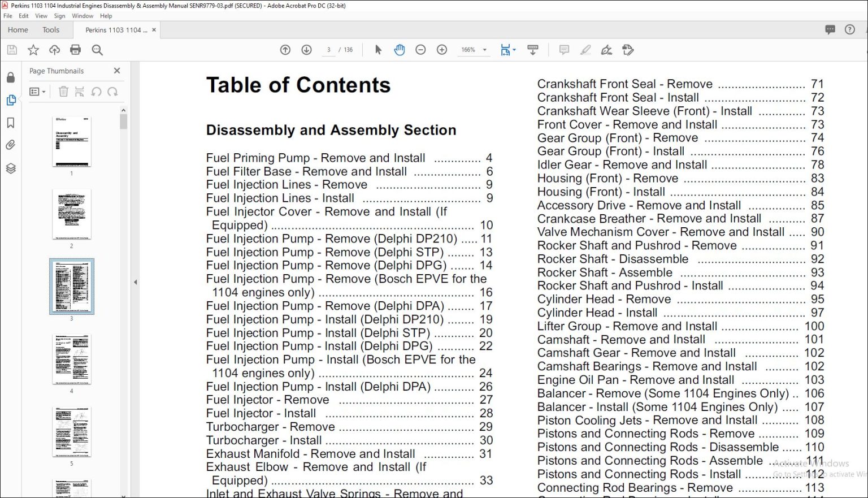Open the thumbnails options dropdown menu

(37, 92)
